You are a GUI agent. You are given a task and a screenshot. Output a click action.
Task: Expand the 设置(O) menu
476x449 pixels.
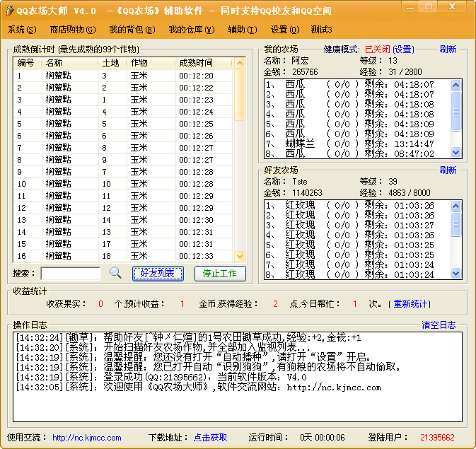tap(284, 30)
